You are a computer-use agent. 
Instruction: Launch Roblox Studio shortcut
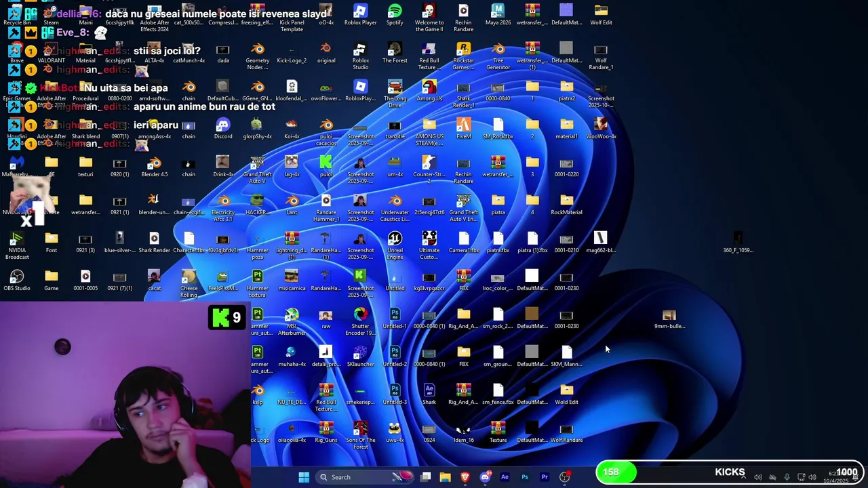[x=360, y=56]
